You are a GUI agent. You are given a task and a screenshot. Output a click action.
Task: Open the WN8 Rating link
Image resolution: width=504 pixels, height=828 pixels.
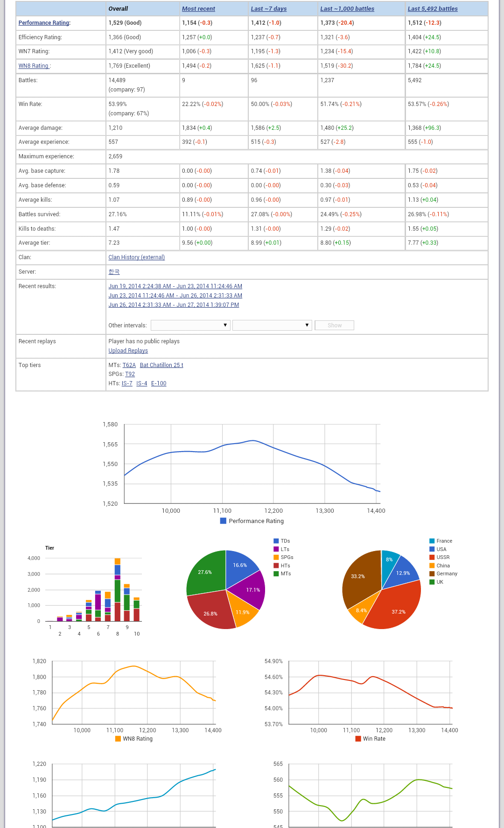tap(34, 66)
